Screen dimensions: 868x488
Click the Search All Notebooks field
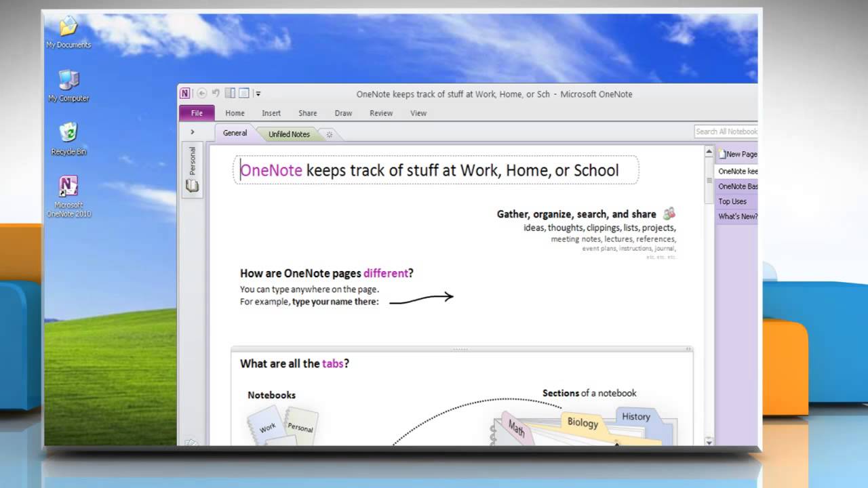point(726,131)
